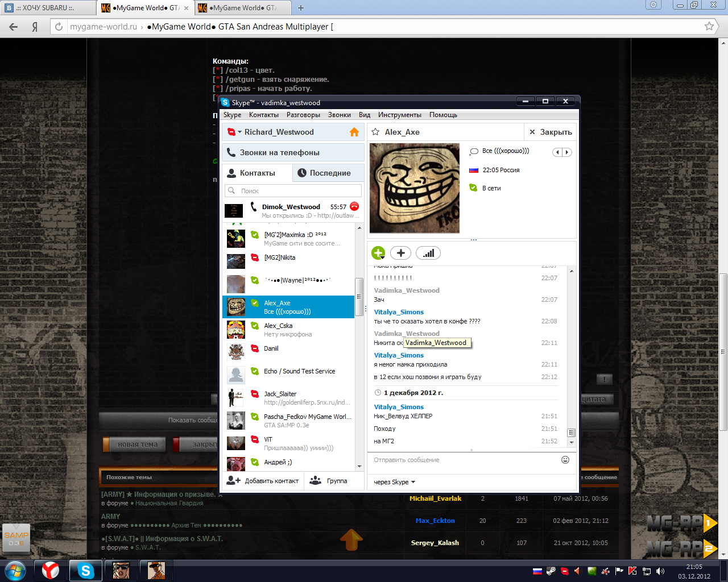Click the Russian language flag in tray

tap(537, 571)
